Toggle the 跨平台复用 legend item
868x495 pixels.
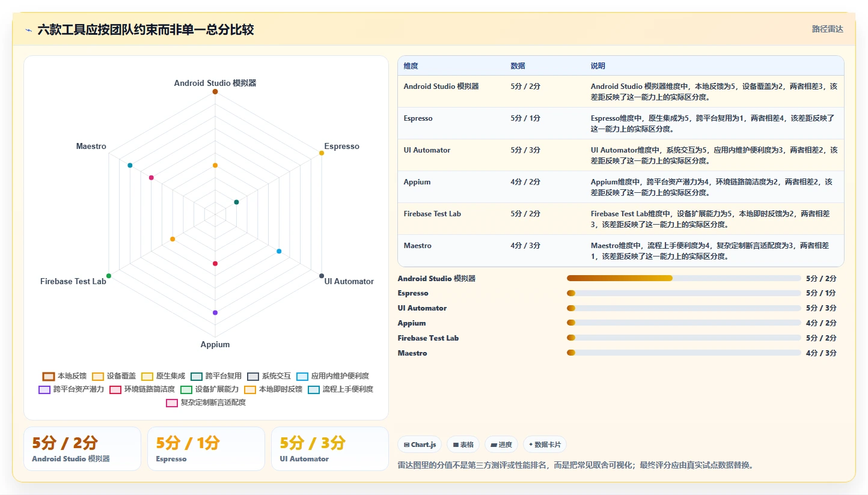216,376
